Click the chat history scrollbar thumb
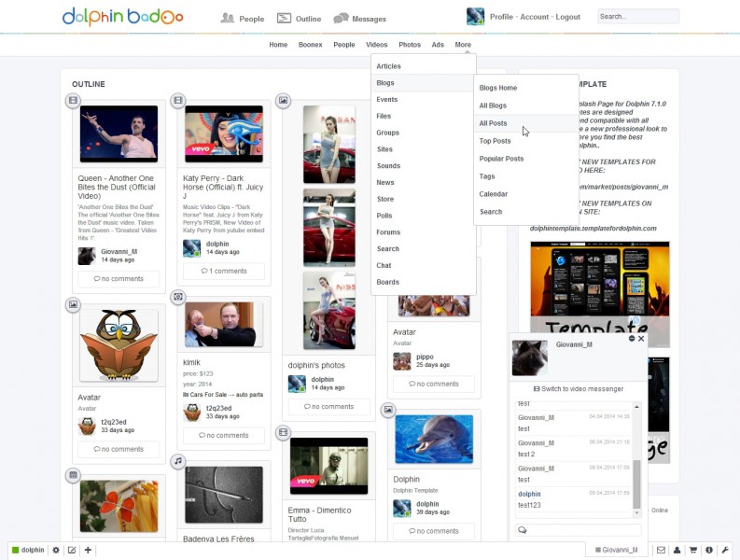740x560 pixels. coord(636,484)
